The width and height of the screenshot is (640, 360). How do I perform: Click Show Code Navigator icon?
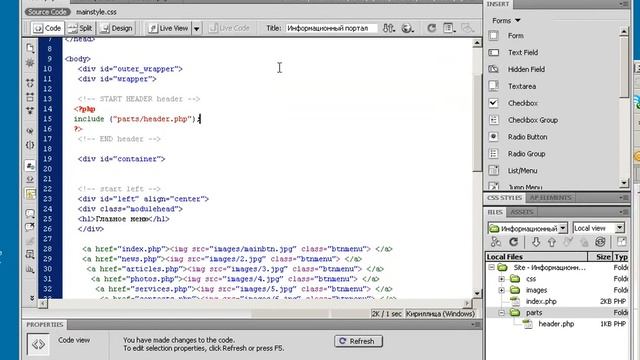pos(30,63)
